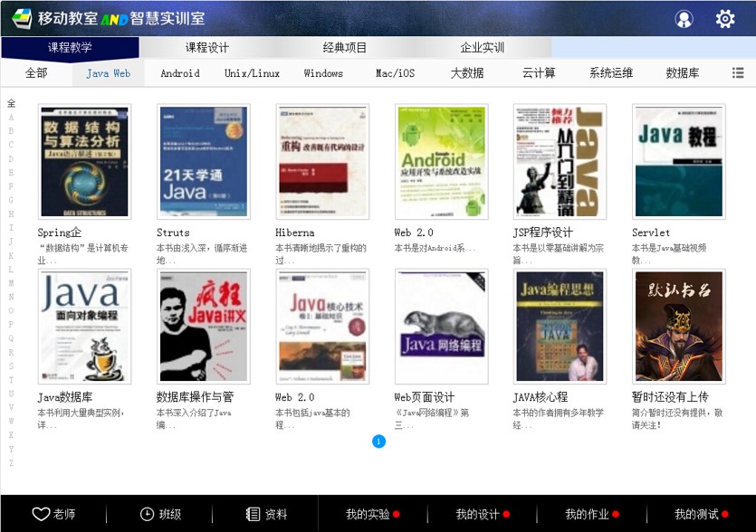Open the green Android book cover
The width and height of the screenshot is (756, 532).
pyautogui.click(x=441, y=161)
